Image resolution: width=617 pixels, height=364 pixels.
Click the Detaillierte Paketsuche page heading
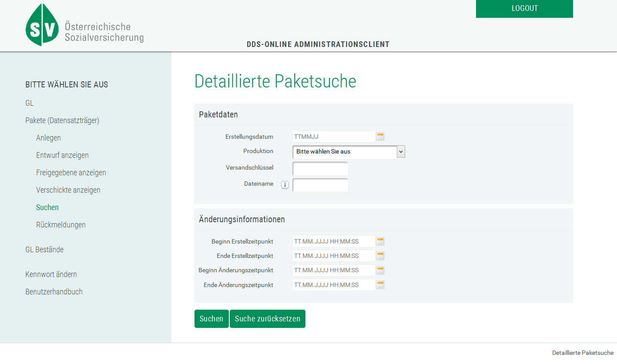pyautogui.click(x=275, y=81)
